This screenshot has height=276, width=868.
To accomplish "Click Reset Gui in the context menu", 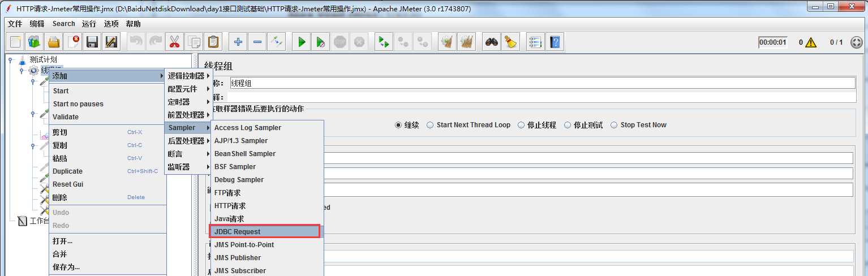I will coord(108,184).
